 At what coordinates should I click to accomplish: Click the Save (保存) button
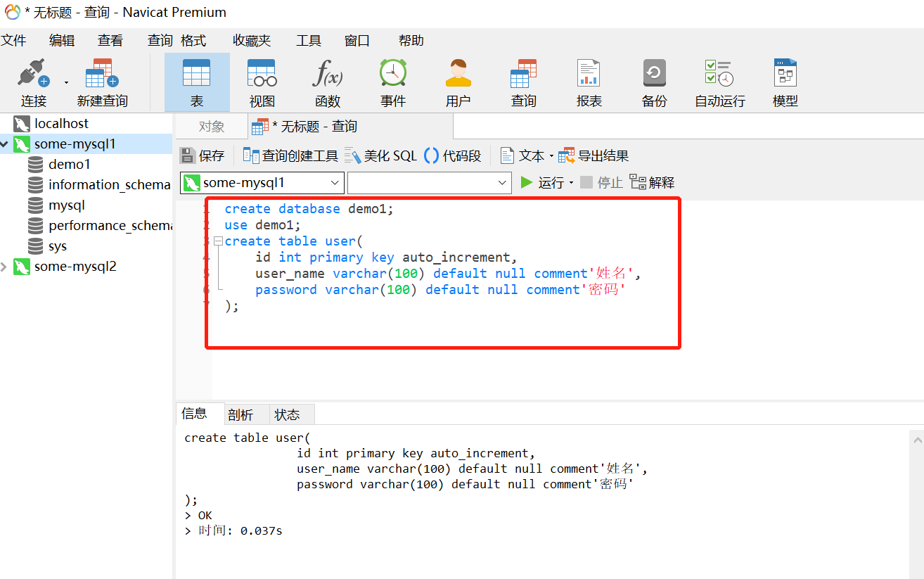tap(203, 155)
